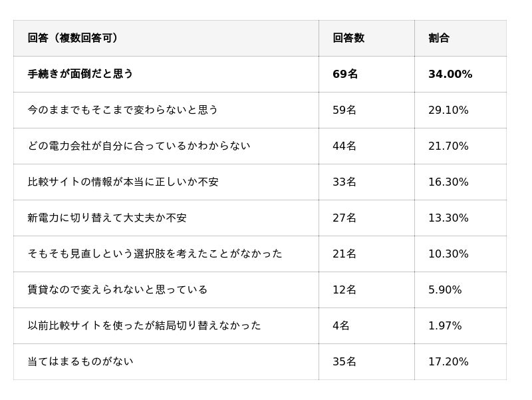Click the そもそも見直しという選択肢を考えたことがなかった text

click(x=155, y=254)
